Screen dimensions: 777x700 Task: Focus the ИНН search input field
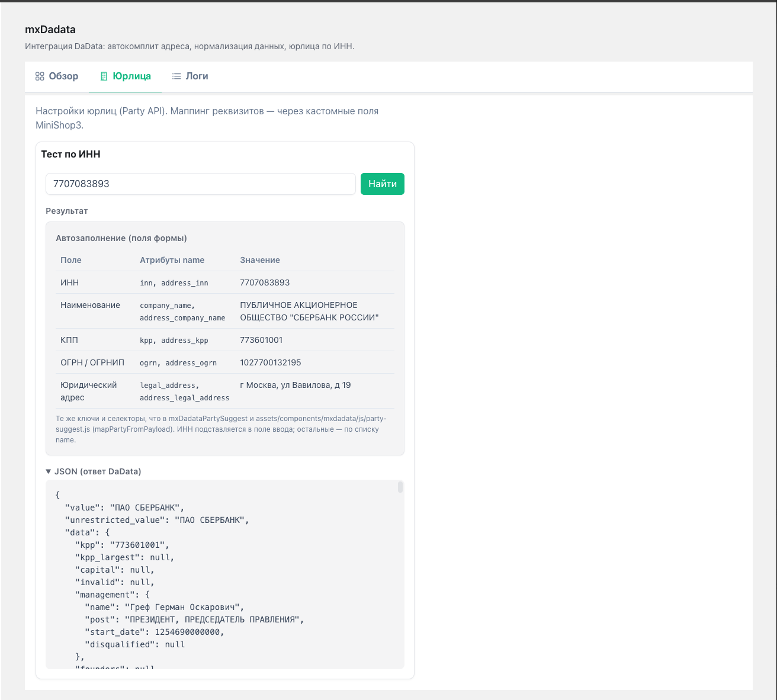(x=200, y=184)
